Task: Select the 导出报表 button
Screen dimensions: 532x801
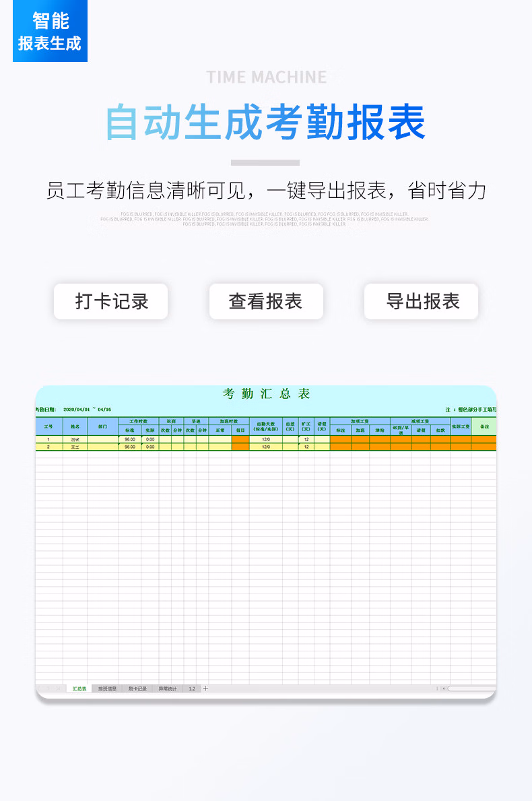Action: [x=421, y=301]
